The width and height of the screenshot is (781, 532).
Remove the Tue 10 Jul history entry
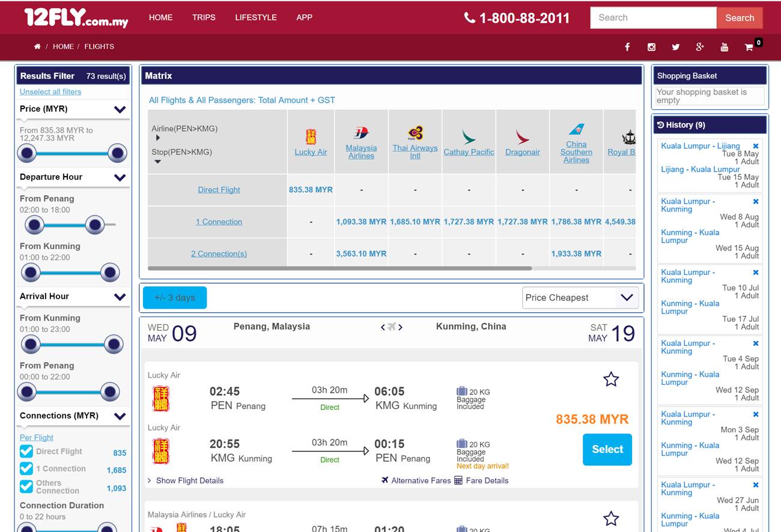click(756, 272)
